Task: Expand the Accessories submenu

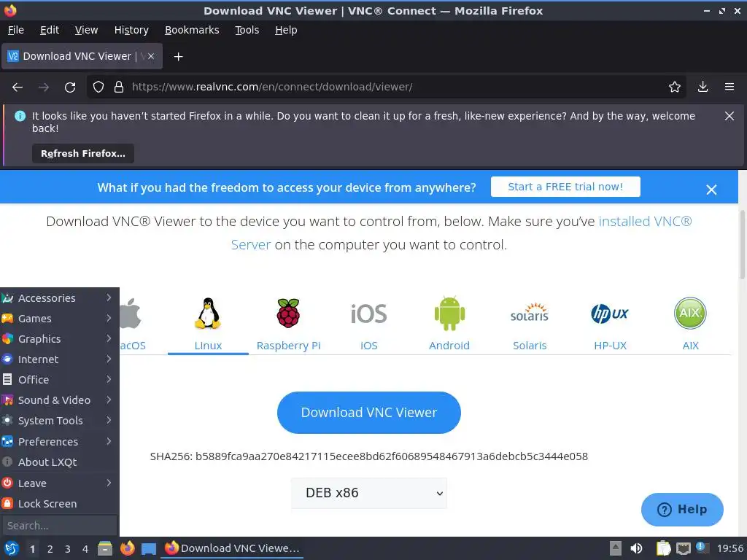Action: pos(60,298)
